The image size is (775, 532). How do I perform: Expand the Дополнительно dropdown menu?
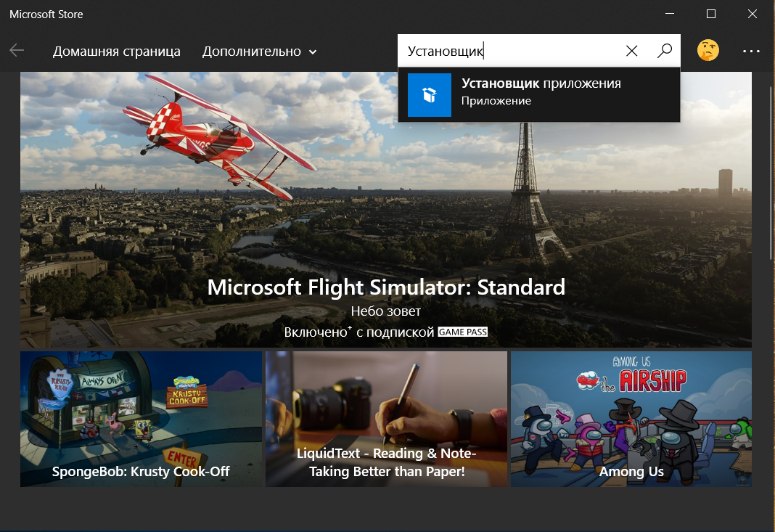(260, 52)
